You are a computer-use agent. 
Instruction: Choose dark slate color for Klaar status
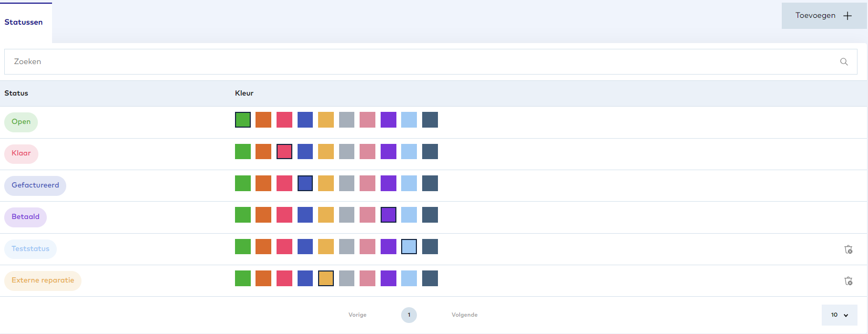pyautogui.click(x=430, y=152)
